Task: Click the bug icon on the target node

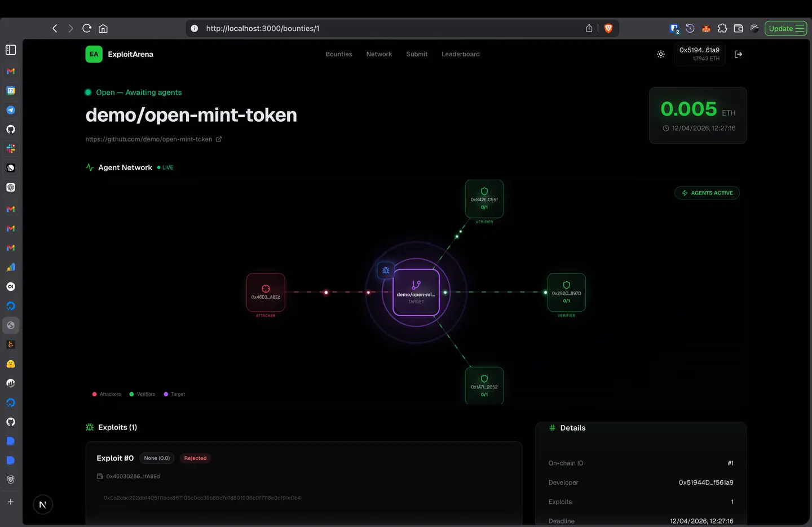Action: 386,271
